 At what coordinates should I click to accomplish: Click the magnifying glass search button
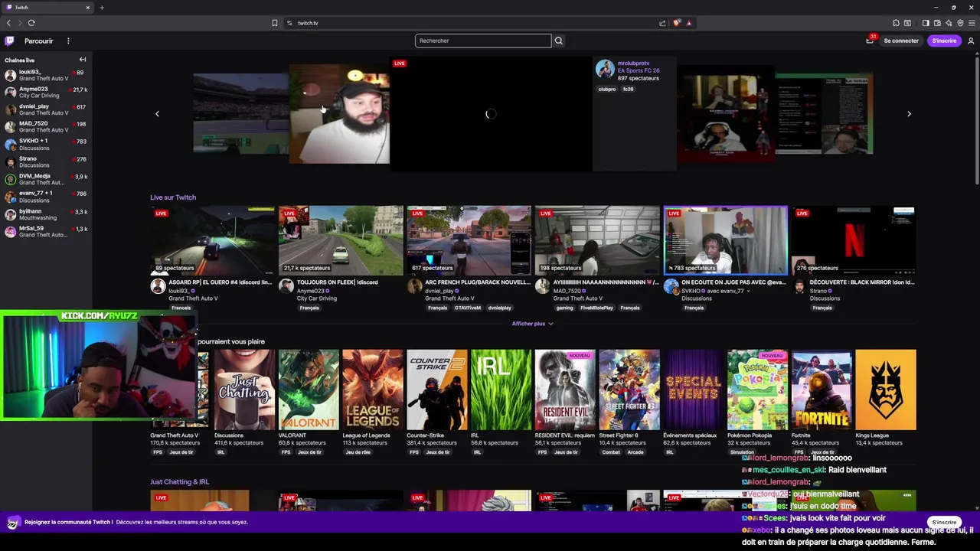(558, 41)
